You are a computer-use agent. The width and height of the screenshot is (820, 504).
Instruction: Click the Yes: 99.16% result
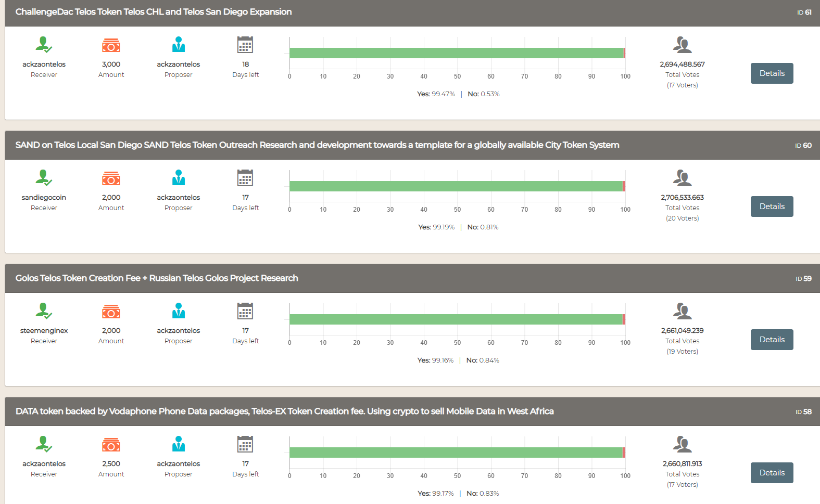[x=435, y=360]
